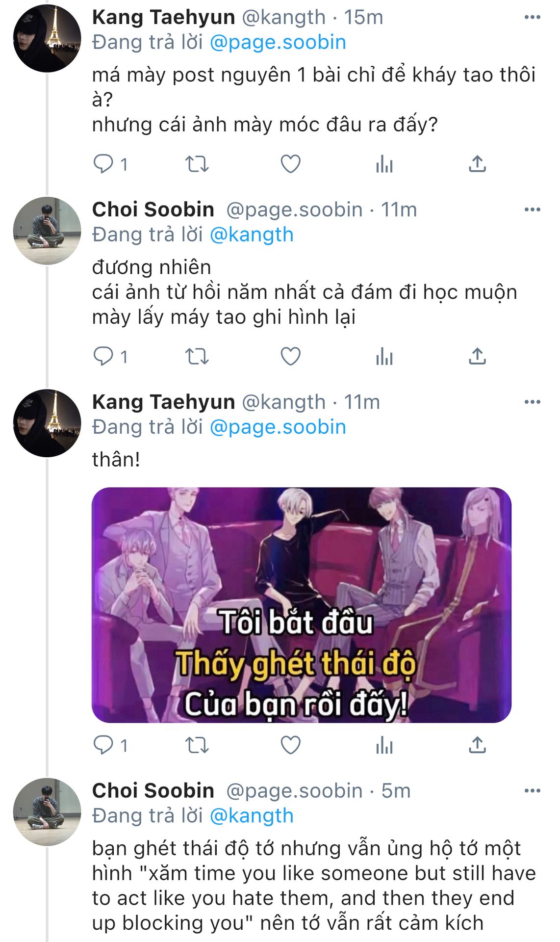Like Choi Soobin's 11m reply

point(290,356)
